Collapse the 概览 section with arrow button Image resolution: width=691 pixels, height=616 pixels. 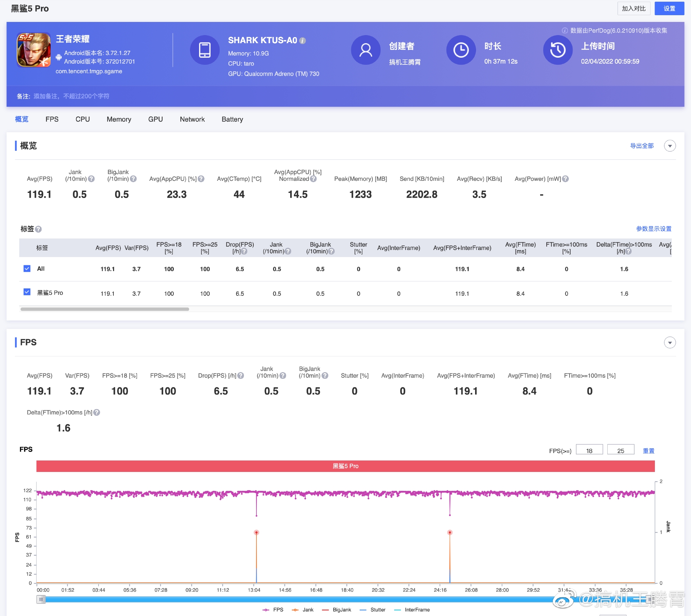click(x=669, y=146)
